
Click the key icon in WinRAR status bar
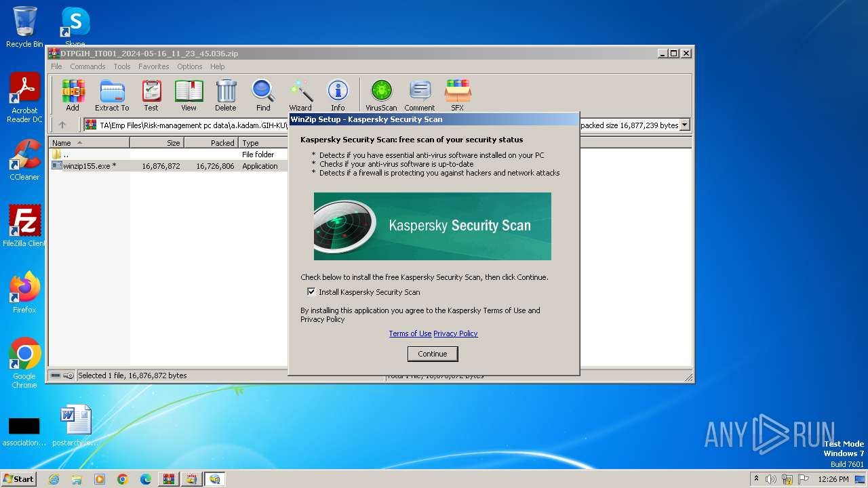68,375
